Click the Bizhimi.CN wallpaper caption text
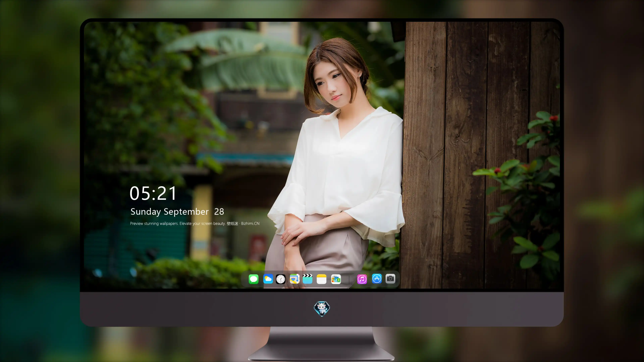Viewport: 644px width, 362px height. pyautogui.click(x=195, y=223)
